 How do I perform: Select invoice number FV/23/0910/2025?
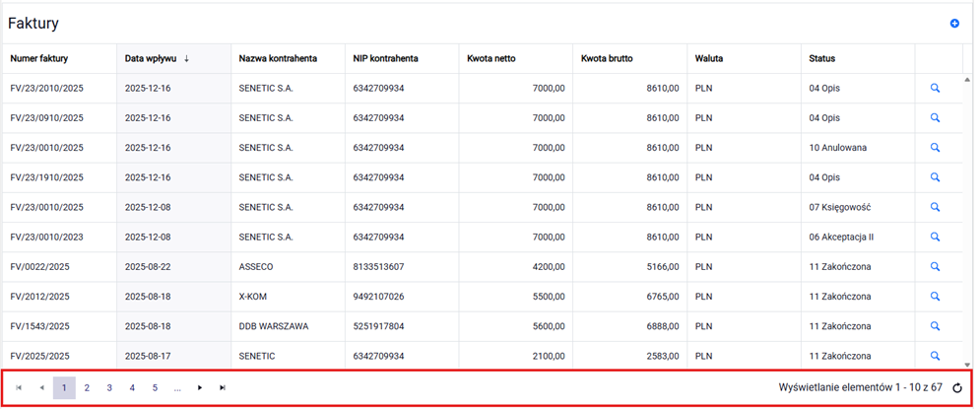click(x=47, y=117)
